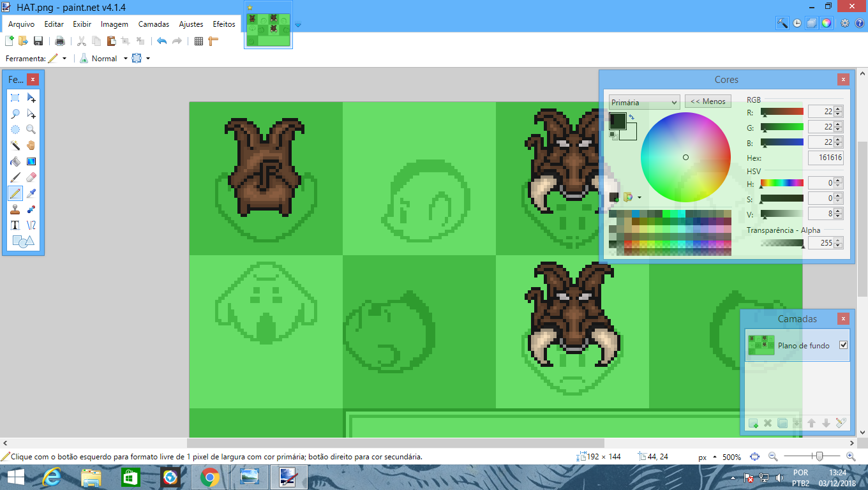The height and width of the screenshot is (490, 868).
Task: Select the Text tool
Action: [15, 225]
